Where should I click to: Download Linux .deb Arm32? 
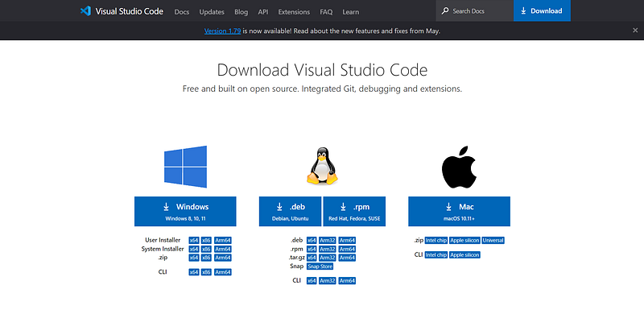328,241
